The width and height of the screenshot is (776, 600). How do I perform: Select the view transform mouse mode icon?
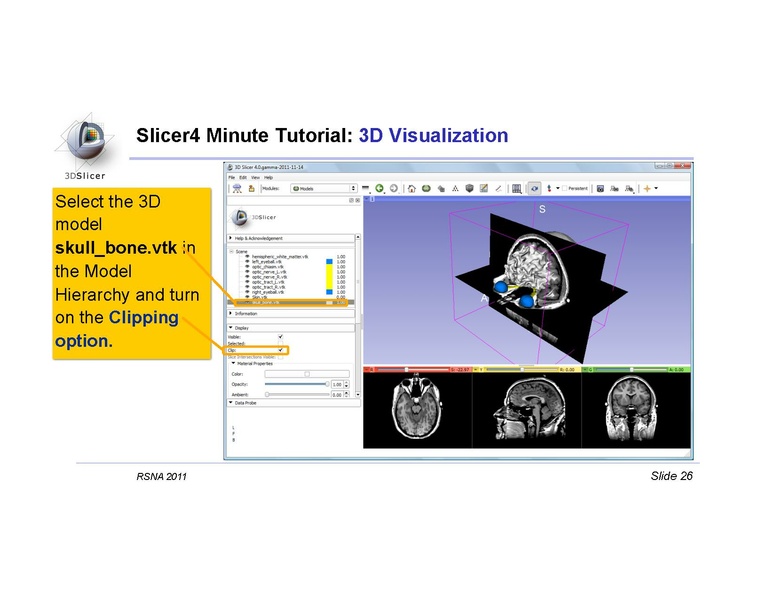click(534, 189)
